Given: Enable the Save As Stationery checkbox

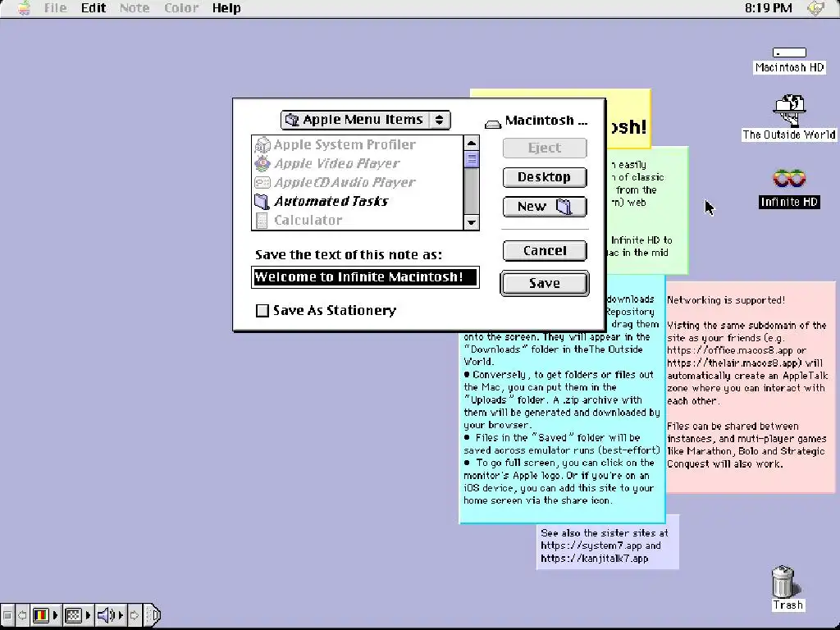Looking at the screenshot, I should point(262,311).
